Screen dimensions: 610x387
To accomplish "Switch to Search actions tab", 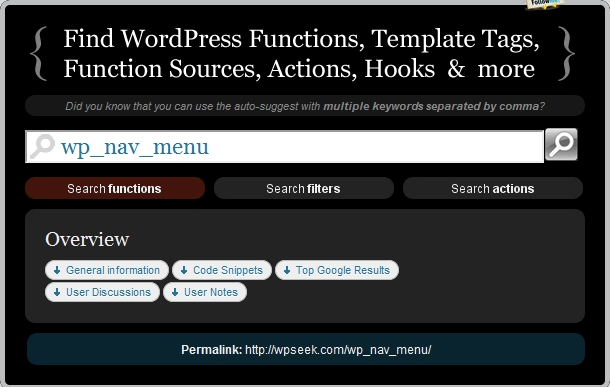I will [493, 188].
